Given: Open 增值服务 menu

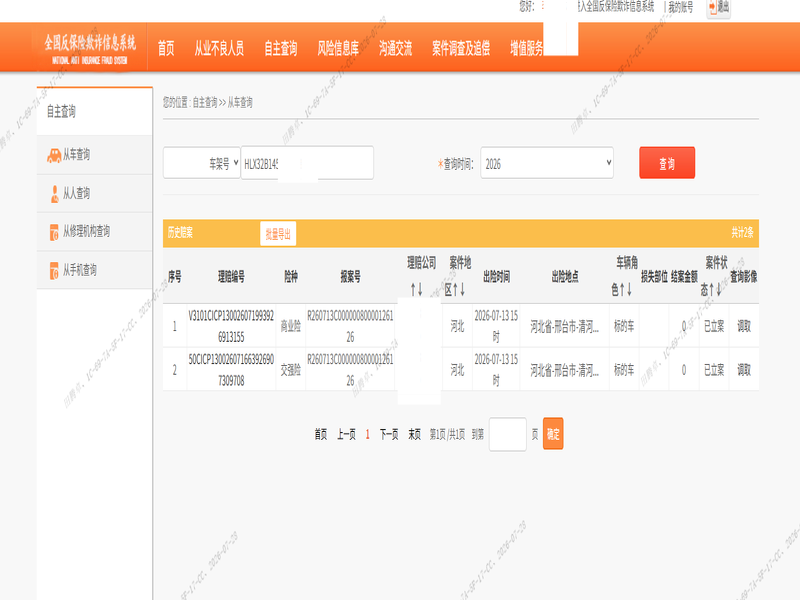Looking at the screenshot, I should [x=527, y=48].
